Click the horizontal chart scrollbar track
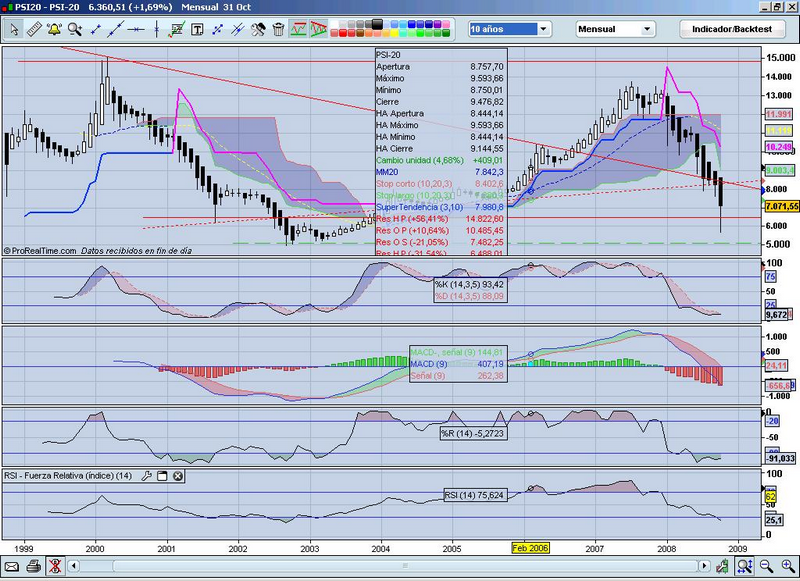 tap(400, 567)
